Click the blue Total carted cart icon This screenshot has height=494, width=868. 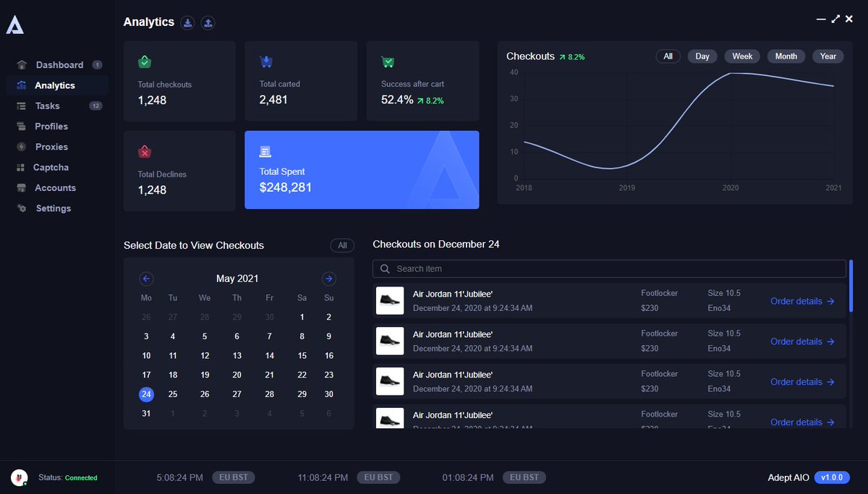[x=266, y=62]
